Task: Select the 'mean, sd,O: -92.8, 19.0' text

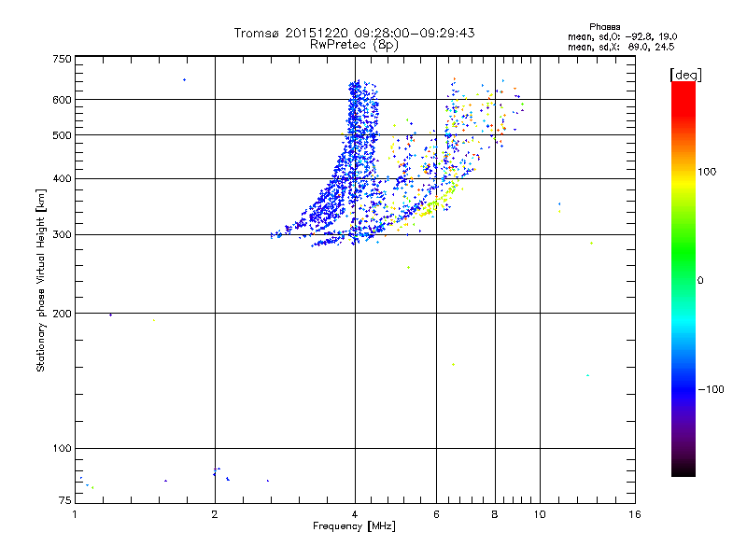Action: [622, 36]
